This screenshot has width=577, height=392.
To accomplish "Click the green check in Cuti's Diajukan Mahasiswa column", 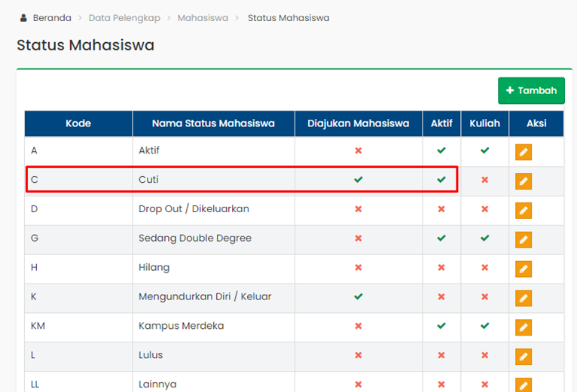I will [359, 180].
